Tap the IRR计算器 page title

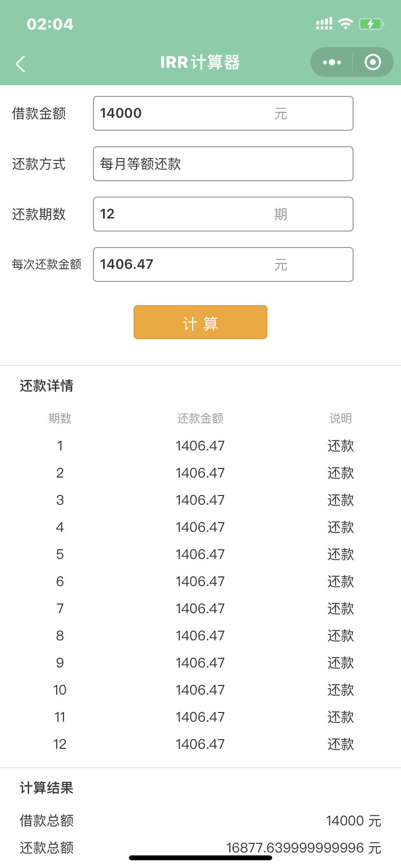(x=200, y=62)
